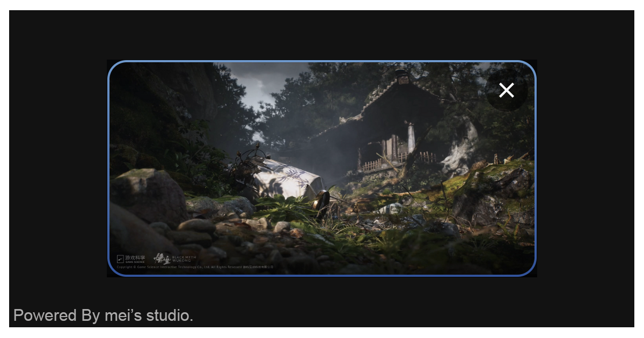Click the Wukong calligraphy logo
Image resolution: width=644 pixels, height=338 pixels.
pos(162,259)
